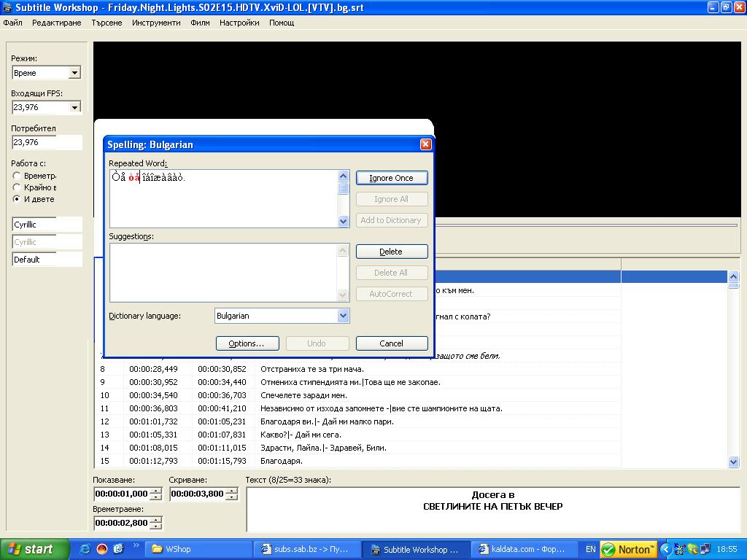Select subtitle row 12 Благодаря ви
The image size is (747, 560).
pos(358,421)
